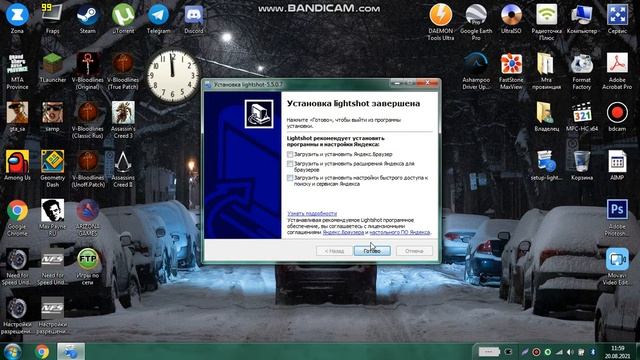This screenshot has width=640, height=360.
Task: Click the analog clock desktop gadget
Action: pyautogui.click(x=172, y=76)
